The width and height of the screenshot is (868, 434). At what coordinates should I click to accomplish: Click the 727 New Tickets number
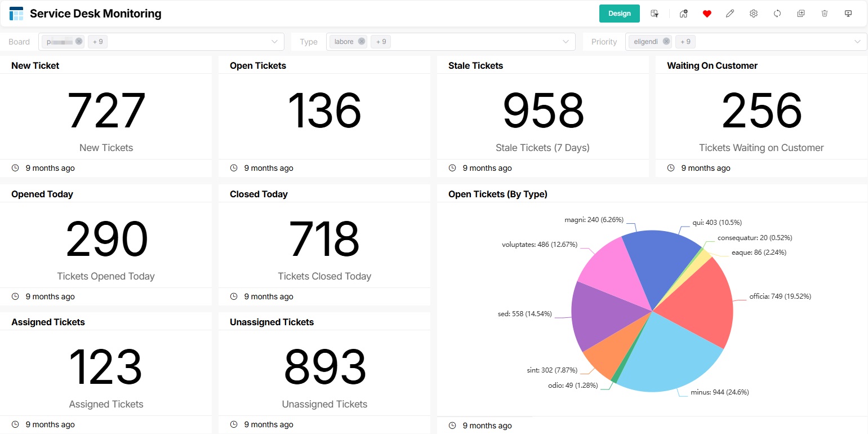(106, 111)
